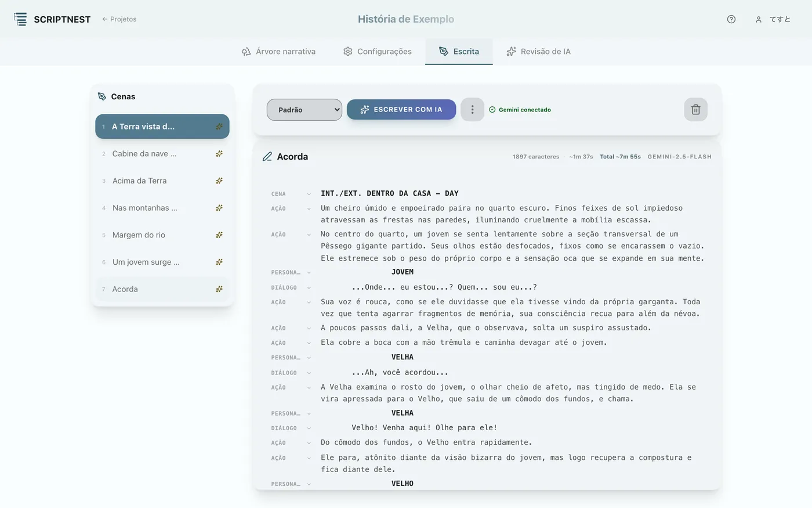Click the '...Ah, você acordou...' dialogue line

[400, 373]
